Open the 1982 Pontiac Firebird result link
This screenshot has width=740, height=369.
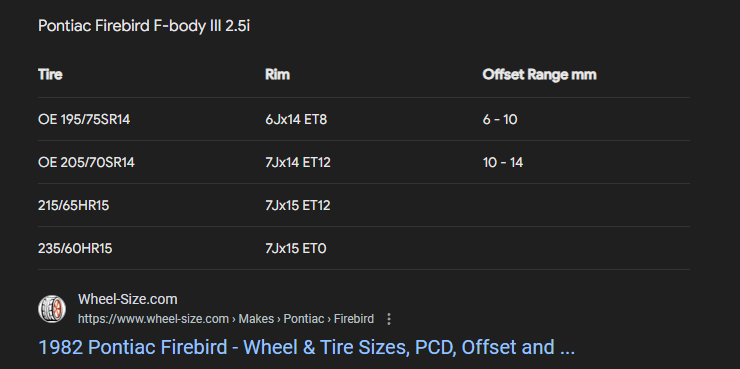pos(306,347)
